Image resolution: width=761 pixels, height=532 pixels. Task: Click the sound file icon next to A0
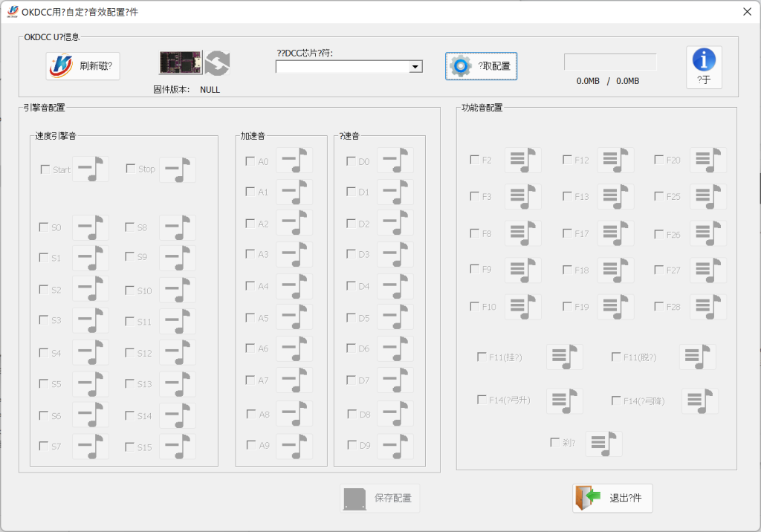pos(294,160)
